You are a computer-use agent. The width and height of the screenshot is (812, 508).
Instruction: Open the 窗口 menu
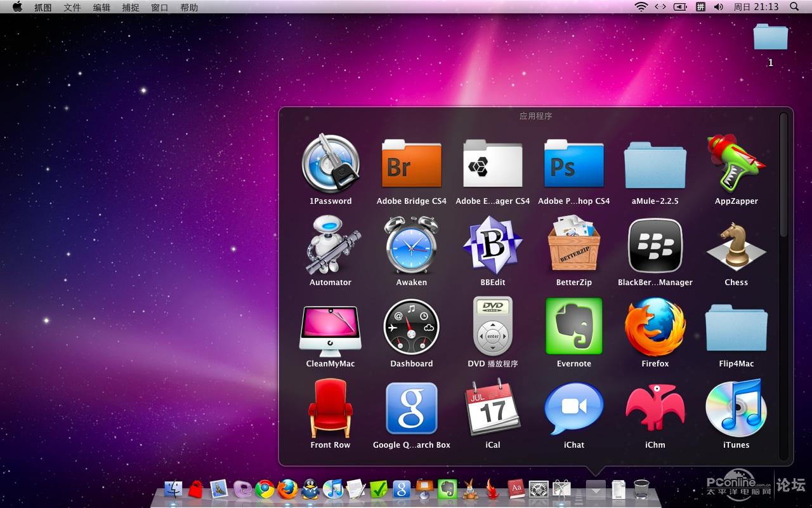[160, 7]
